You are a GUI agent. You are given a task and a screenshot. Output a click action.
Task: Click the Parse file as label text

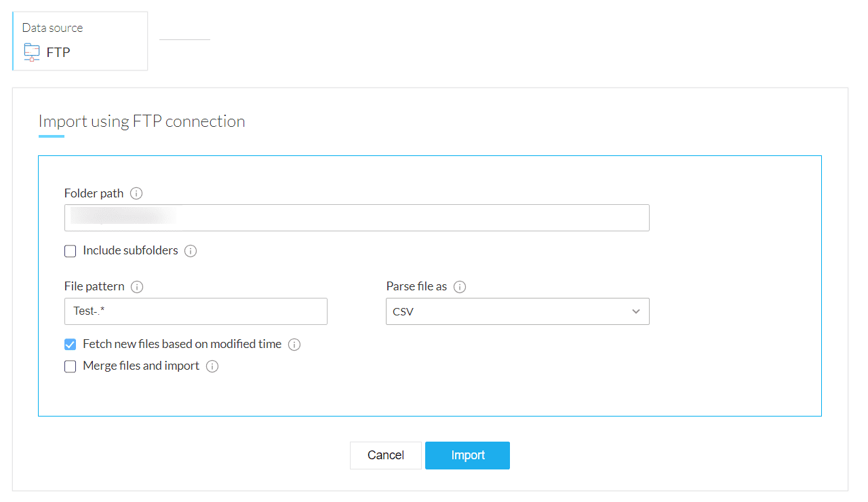[x=416, y=286]
